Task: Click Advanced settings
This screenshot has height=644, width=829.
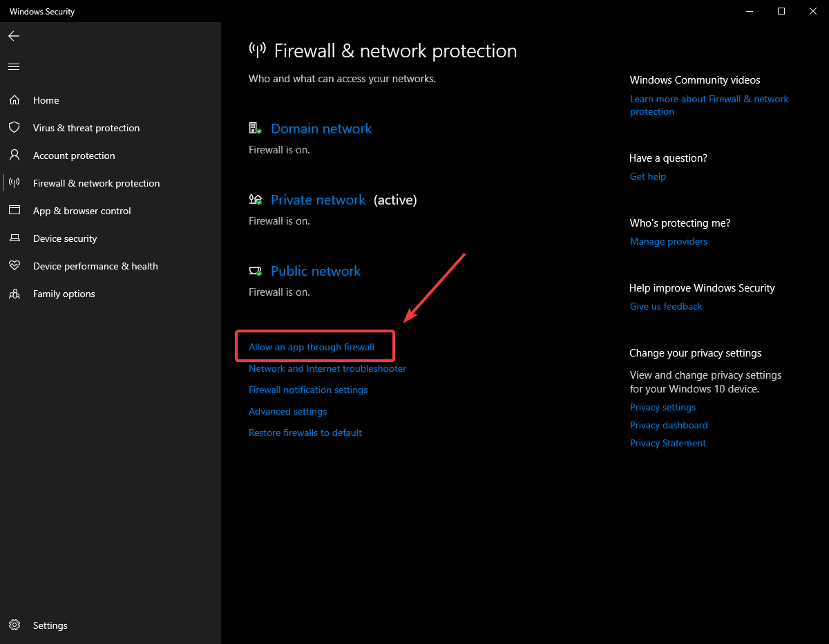Action: 287,411
